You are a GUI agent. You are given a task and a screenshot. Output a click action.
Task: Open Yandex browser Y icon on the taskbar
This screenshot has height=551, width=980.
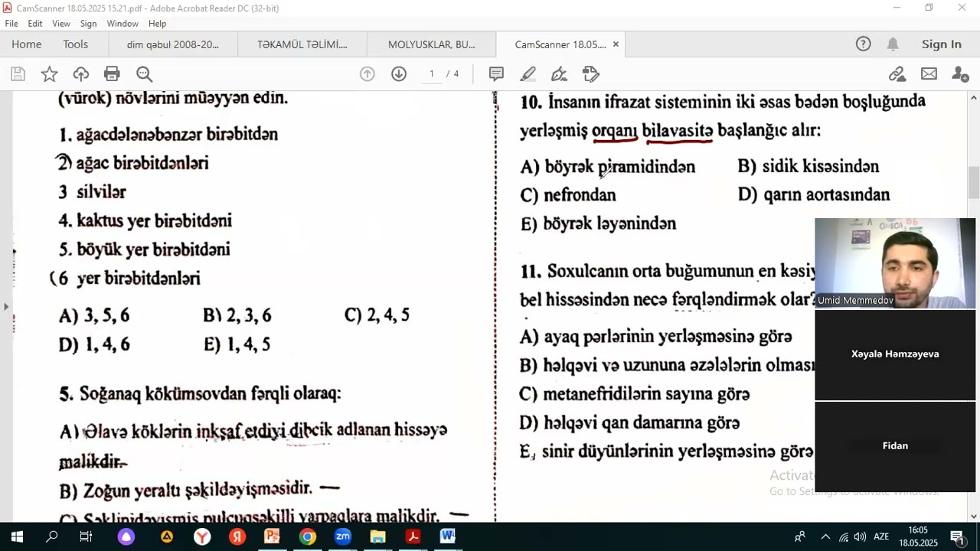click(202, 537)
